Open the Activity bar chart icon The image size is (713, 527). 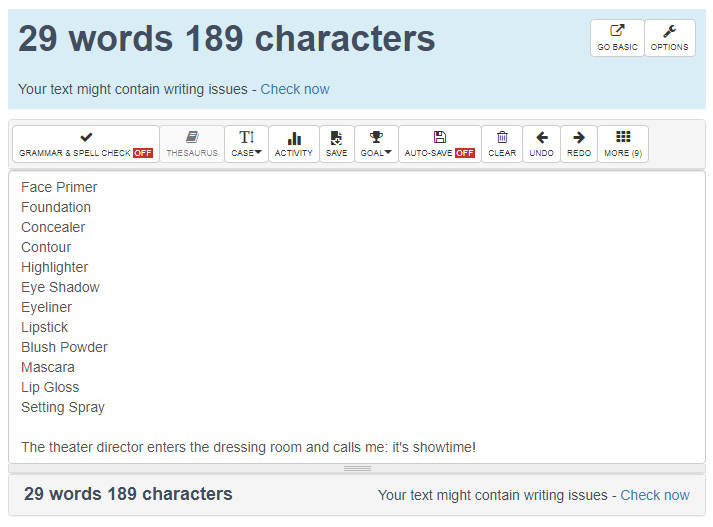pyautogui.click(x=294, y=138)
